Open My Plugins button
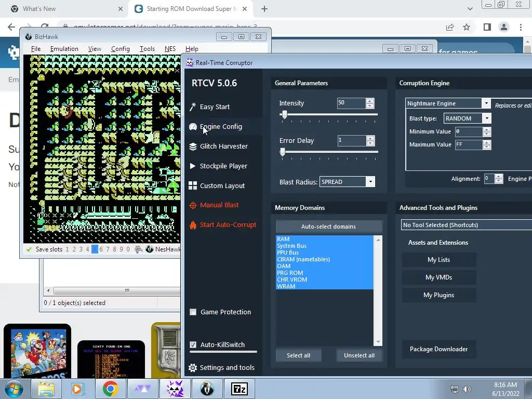The height and width of the screenshot is (399, 532). pos(438,295)
